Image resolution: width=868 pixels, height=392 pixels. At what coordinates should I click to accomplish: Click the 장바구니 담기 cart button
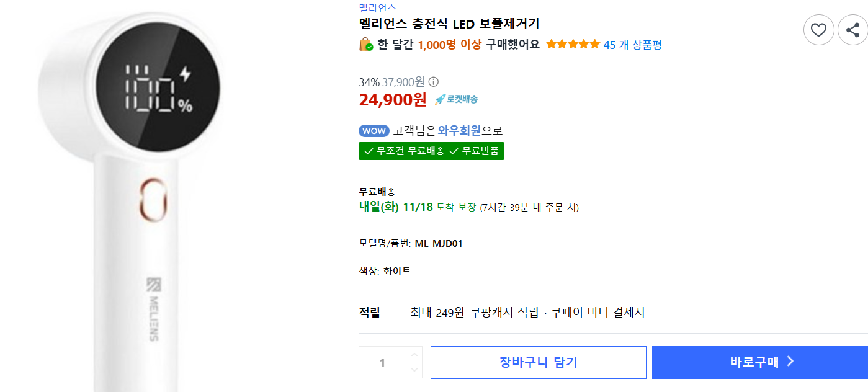[x=538, y=362]
